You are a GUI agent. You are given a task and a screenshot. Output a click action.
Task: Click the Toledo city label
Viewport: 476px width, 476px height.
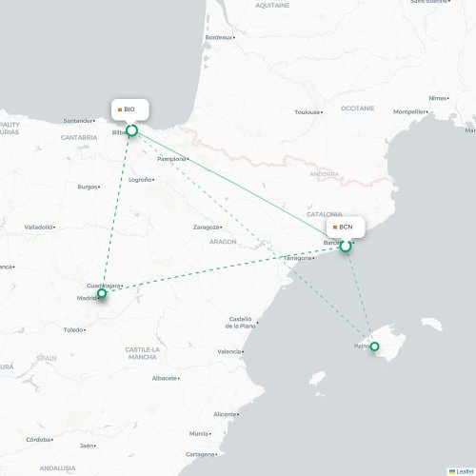click(73, 330)
